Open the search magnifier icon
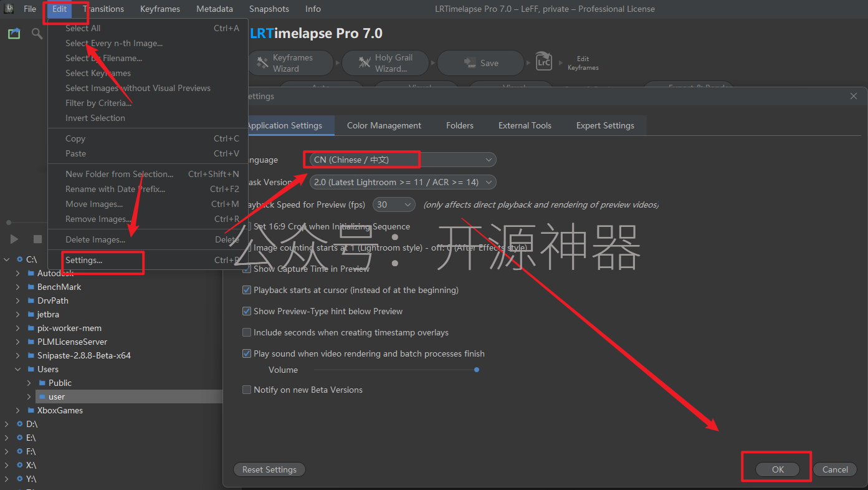The height and width of the screenshot is (490, 868). (x=37, y=33)
